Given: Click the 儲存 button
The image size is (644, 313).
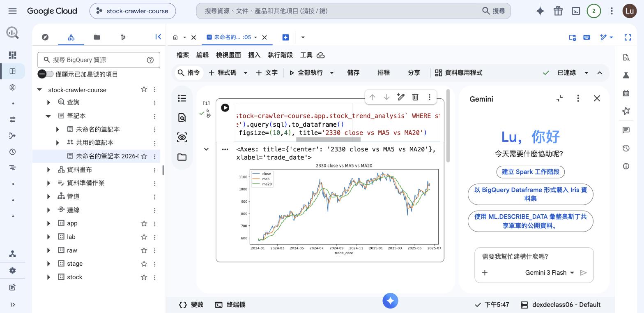Looking at the screenshot, I should 353,73.
